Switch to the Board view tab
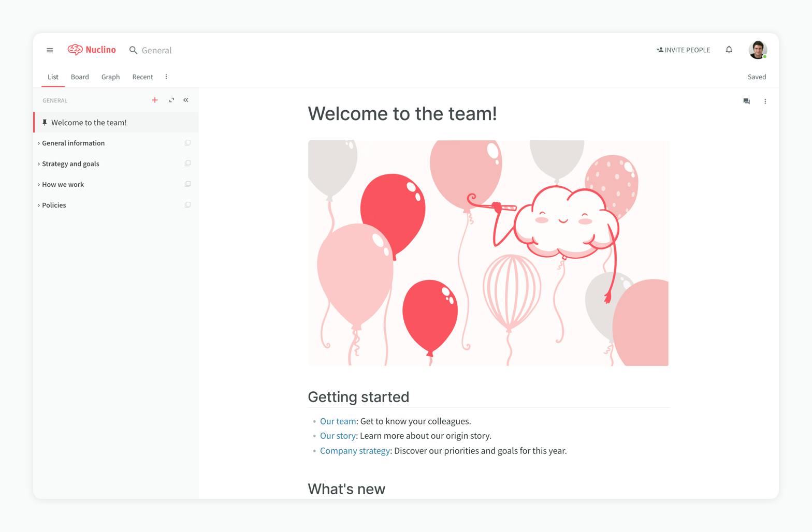This screenshot has height=532, width=812. (80, 77)
